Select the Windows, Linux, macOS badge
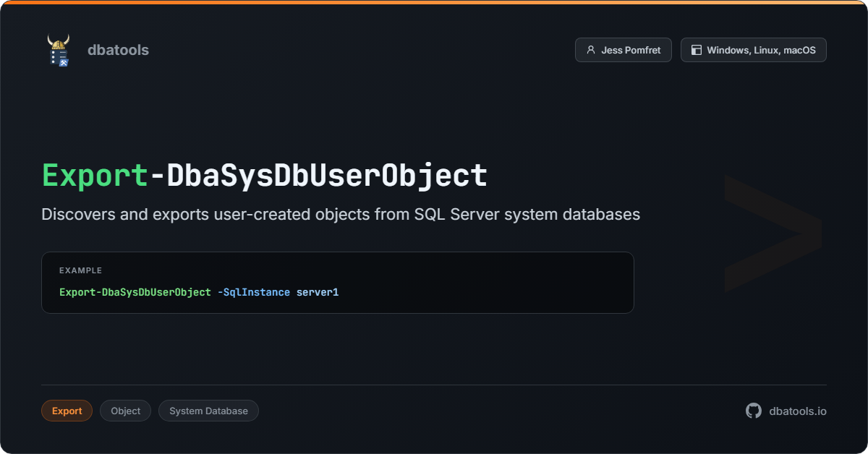868x454 pixels. (x=753, y=50)
